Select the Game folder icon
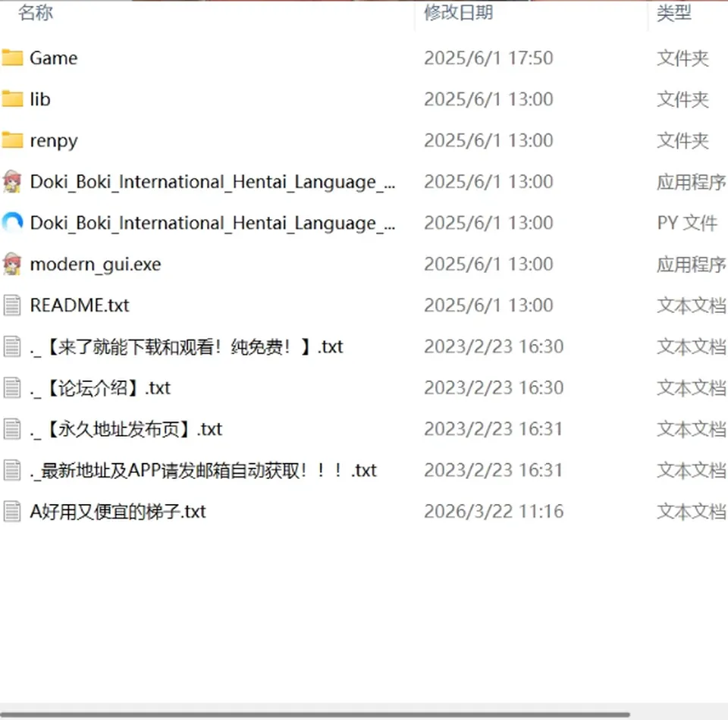 12,58
